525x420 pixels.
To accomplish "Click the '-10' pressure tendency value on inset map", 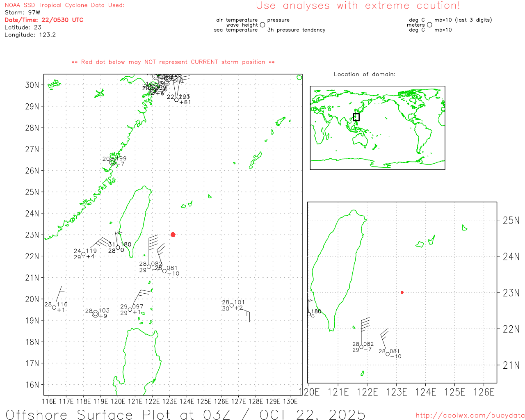I will coord(396,356).
